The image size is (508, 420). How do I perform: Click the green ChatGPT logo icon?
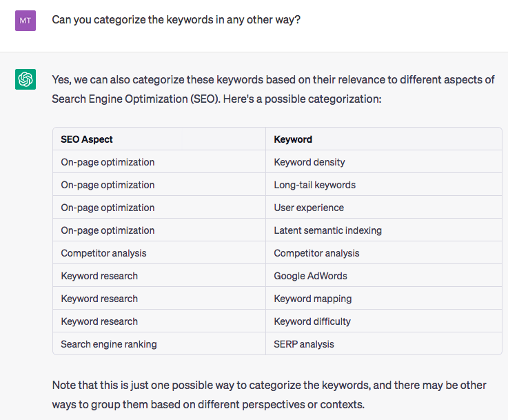click(x=26, y=79)
